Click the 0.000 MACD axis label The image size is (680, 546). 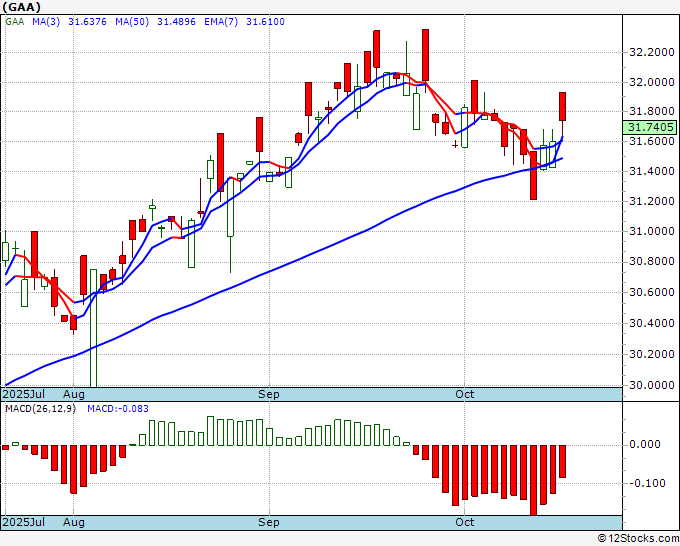(646, 444)
